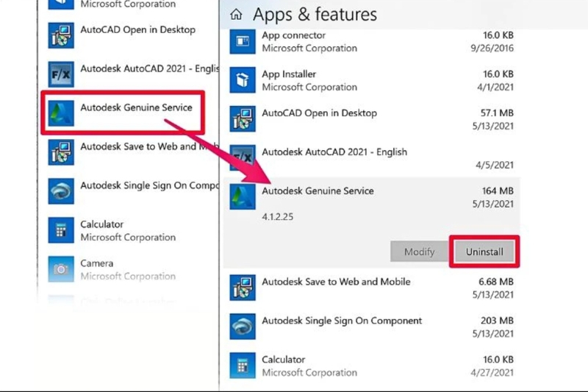Click the 4/5/2021 install date
588x392 pixels.
coord(495,165)
